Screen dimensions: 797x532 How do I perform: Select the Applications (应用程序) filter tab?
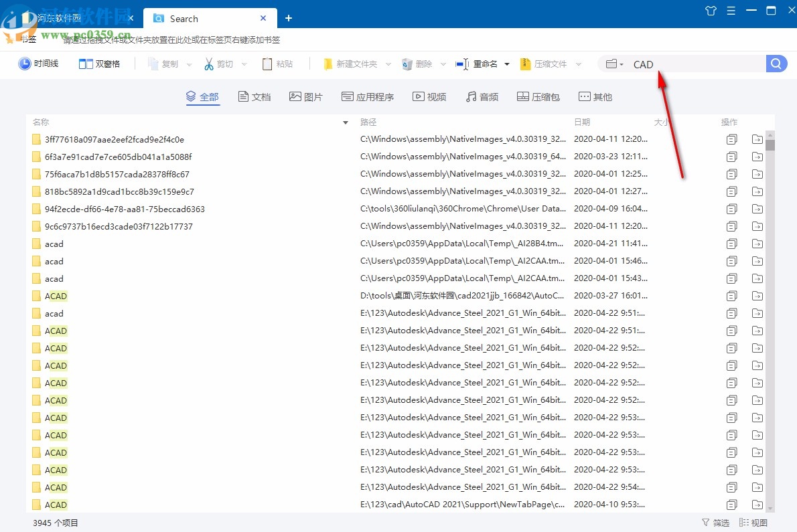pyautogui.click(x=368, y=96)
